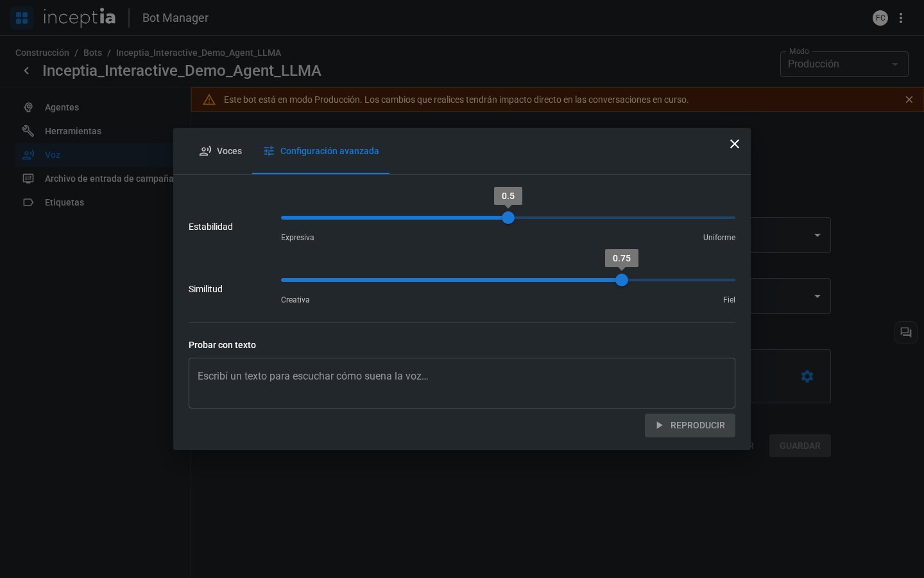924x578 pixels.
Task: Expand the second dropdown behind the dialog
Action: pos(817,296)
